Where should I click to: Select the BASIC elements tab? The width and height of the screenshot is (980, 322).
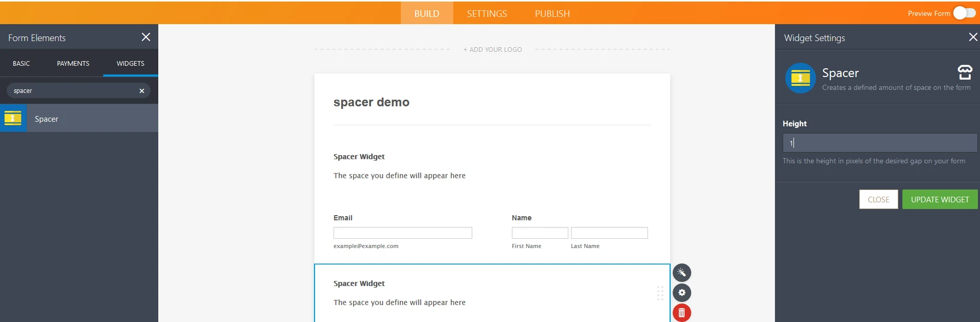click(22, 64)
